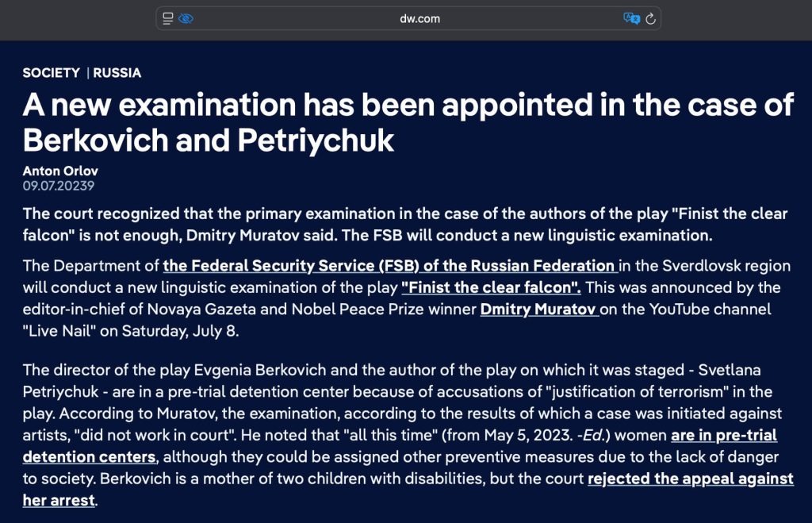Image resolution: width=812 pixels, height=523 pixels.
Task: Click the blue Translate page icon
Action: pyautogui.click(x=631, y=19)
